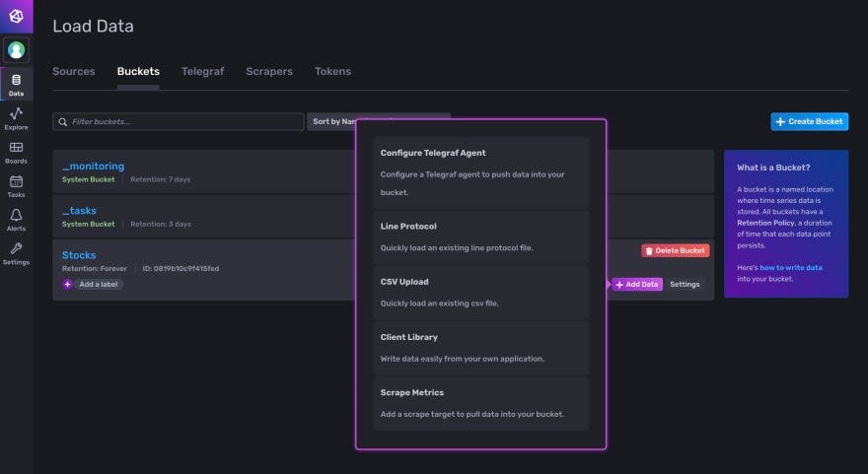This screenshot has height=474, width=868.
Task: Click the Add Data button
Action: pos(637,284)
